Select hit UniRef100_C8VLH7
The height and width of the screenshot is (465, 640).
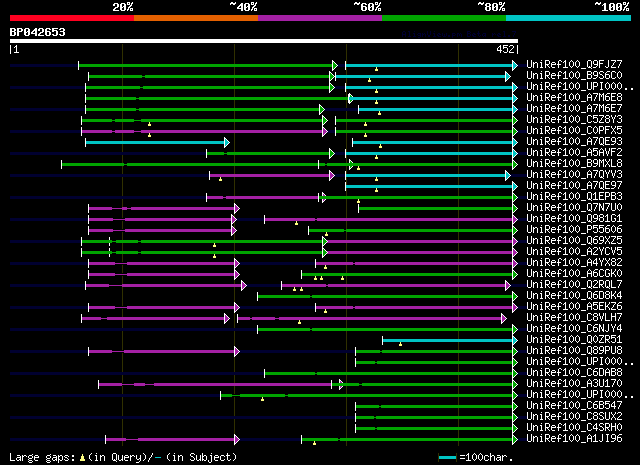pos(574,318)
